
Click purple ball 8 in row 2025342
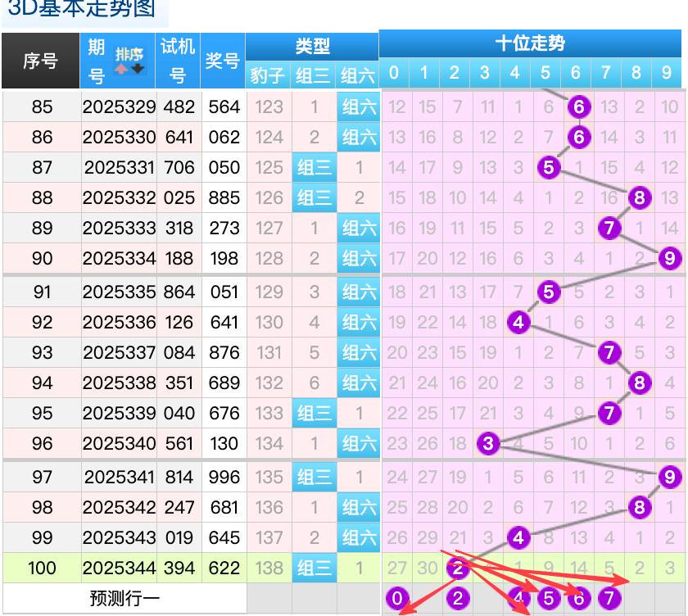640,507
